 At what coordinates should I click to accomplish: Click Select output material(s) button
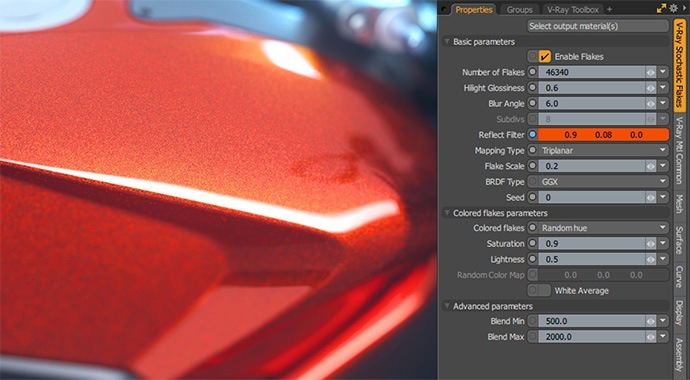[598, 26]
